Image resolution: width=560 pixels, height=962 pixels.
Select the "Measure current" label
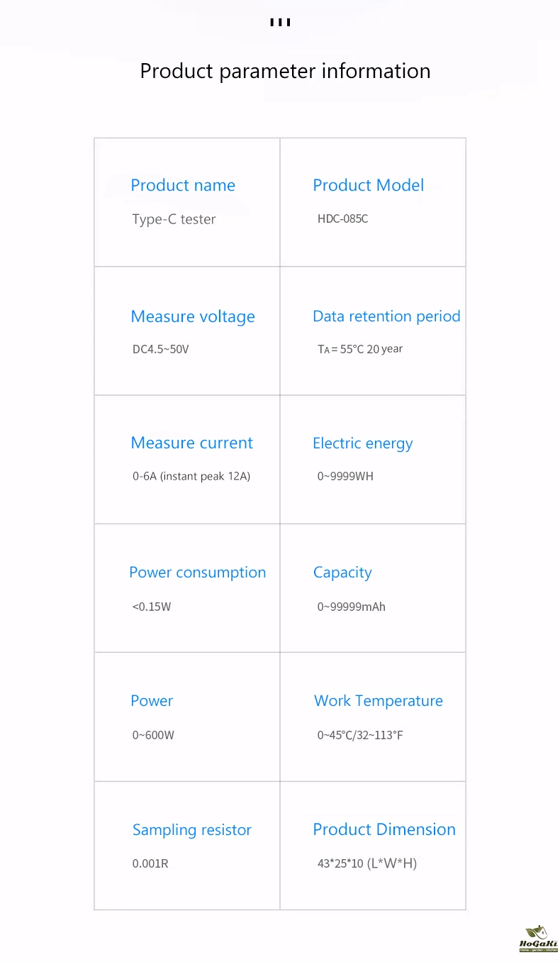pyautogui.click(x=192, y=443)
